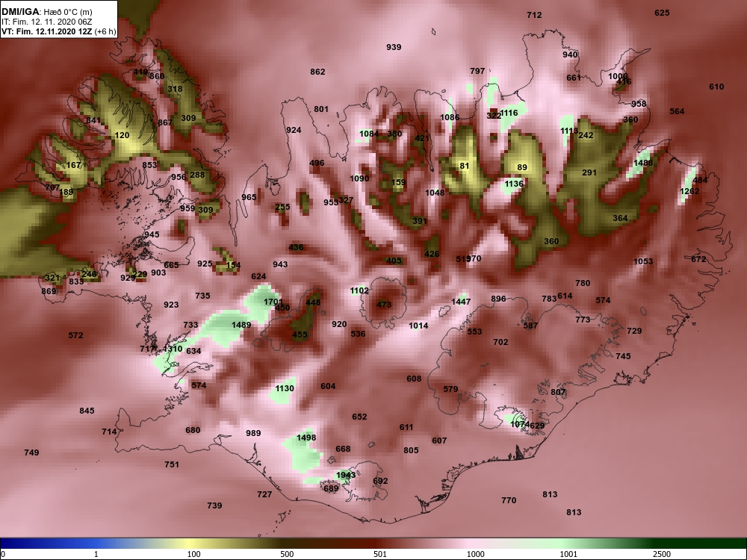Click the 1498 map value
This screenshot has width=747, height=560.
pyautogui.click(x=306, y=438)
